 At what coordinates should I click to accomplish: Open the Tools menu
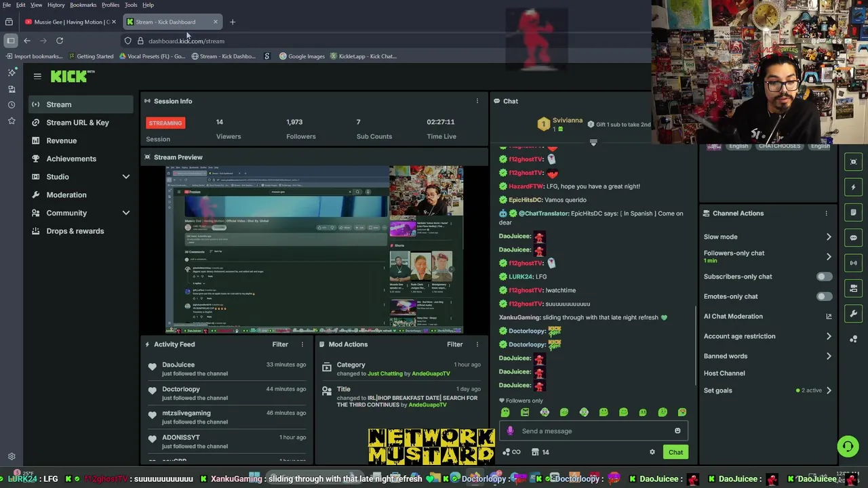click(x=131, y=5)
